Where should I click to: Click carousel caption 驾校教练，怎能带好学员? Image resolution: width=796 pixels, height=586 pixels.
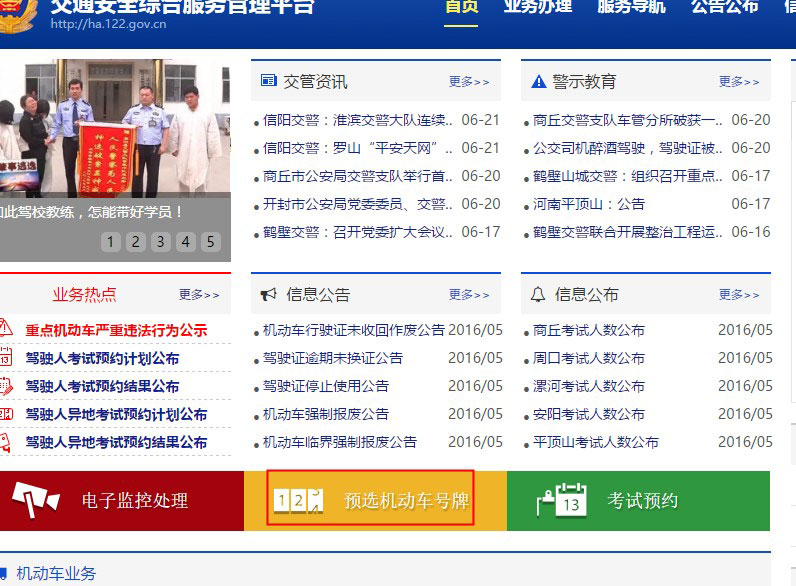[92, 211]
